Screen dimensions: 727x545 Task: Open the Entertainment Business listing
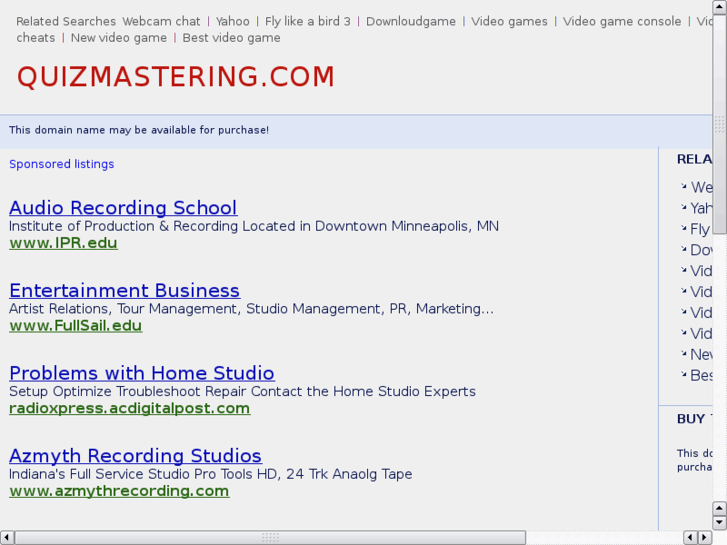point(125,290)
